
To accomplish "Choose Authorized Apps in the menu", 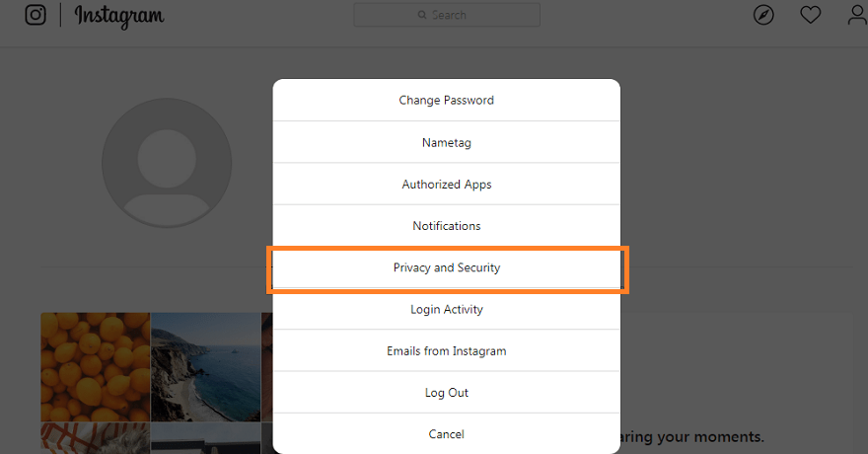I will point(447,185).
